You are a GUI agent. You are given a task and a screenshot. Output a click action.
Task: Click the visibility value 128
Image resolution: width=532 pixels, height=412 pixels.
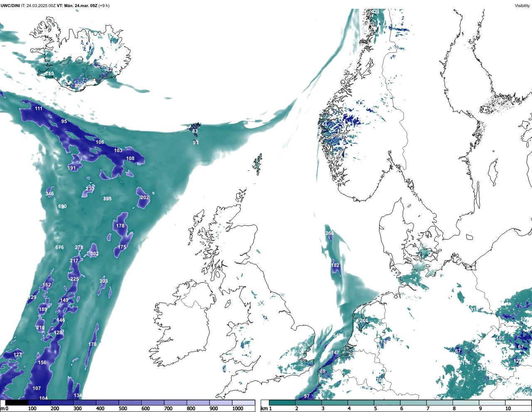point(58,333)
